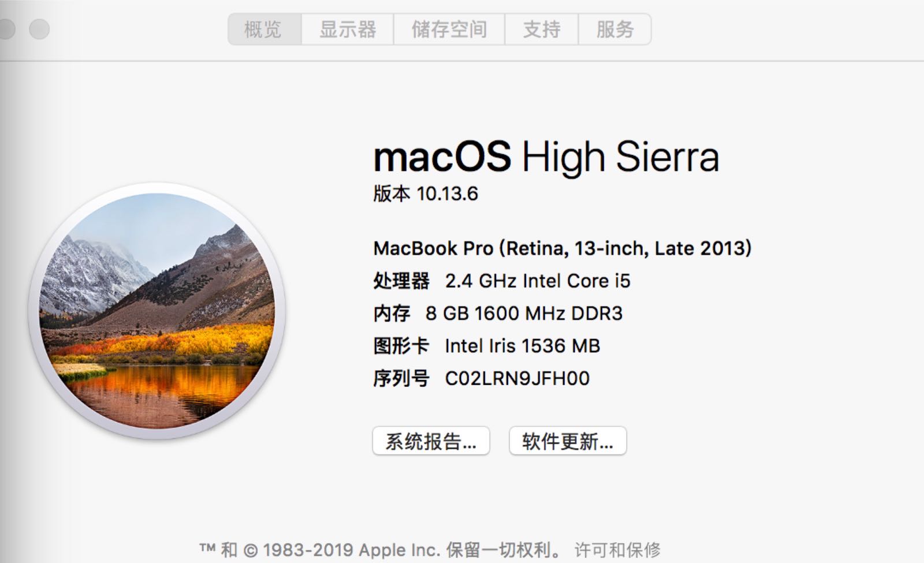Click the Intel Iris 1536 MB text
Viewport: 924px width, 563px height.
522,346
